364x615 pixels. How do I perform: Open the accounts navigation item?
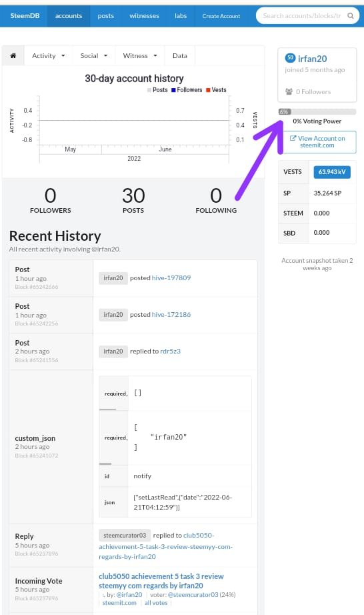pos(69,16)
